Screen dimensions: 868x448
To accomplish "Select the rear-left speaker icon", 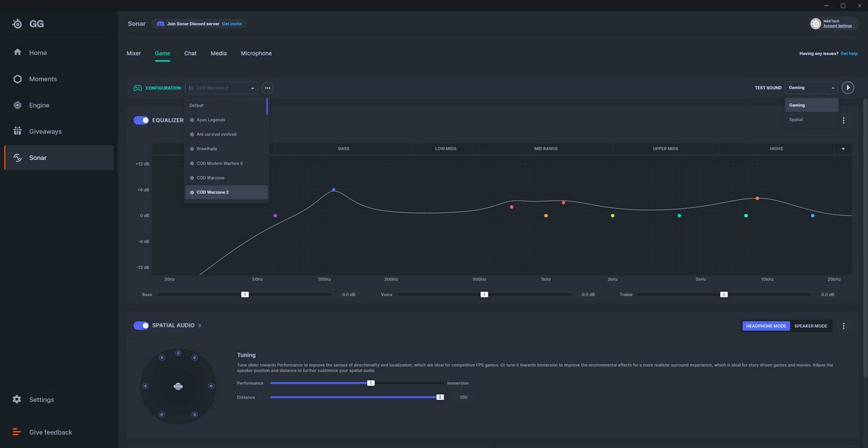I will (161, 414).
